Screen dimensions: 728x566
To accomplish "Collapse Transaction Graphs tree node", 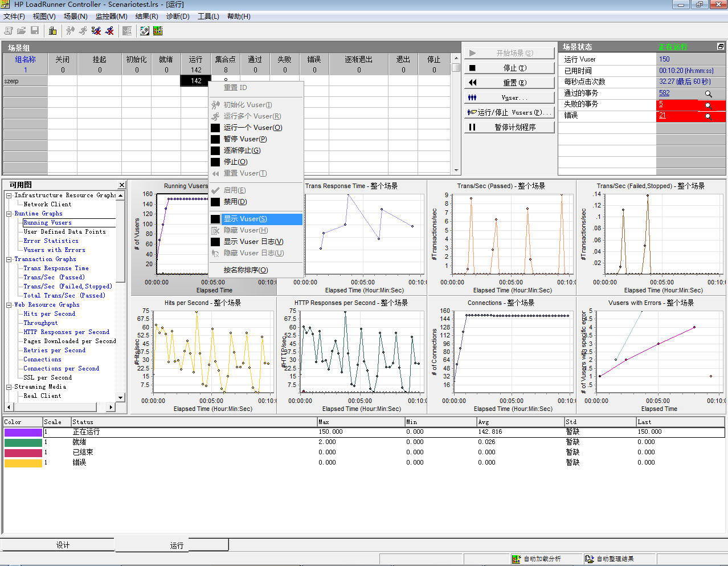I will click(x=9, y=259).
